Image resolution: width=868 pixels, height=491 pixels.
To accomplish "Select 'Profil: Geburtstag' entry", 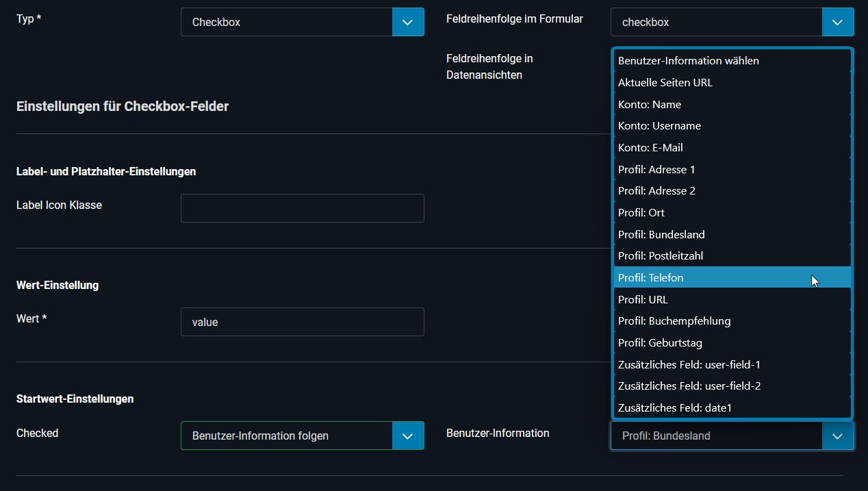I will [x=732, y=342].
